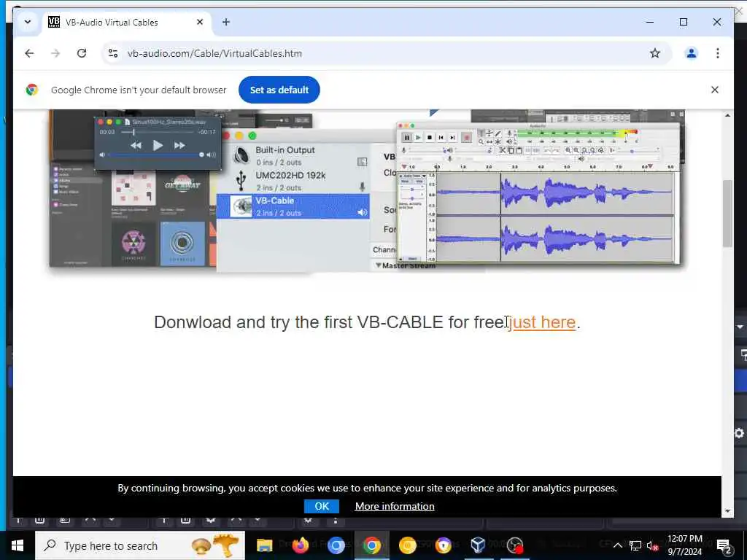This screenshot has height=560, width=747.
Task: Click the scrollbar up arrow
Action: coord(727,115)
